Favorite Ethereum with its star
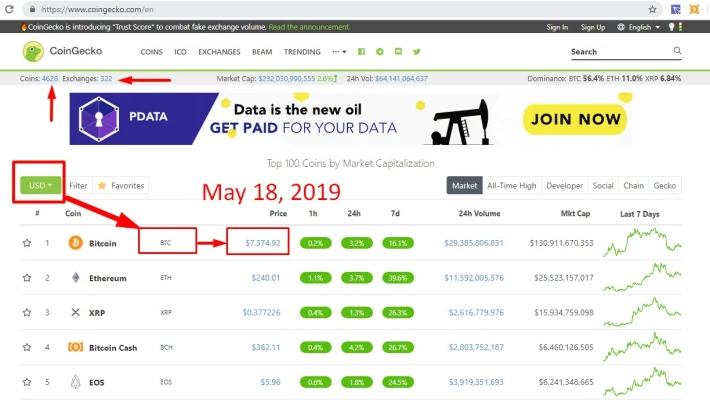Screen dimensions: 710x400 click(x=27, y=277)
